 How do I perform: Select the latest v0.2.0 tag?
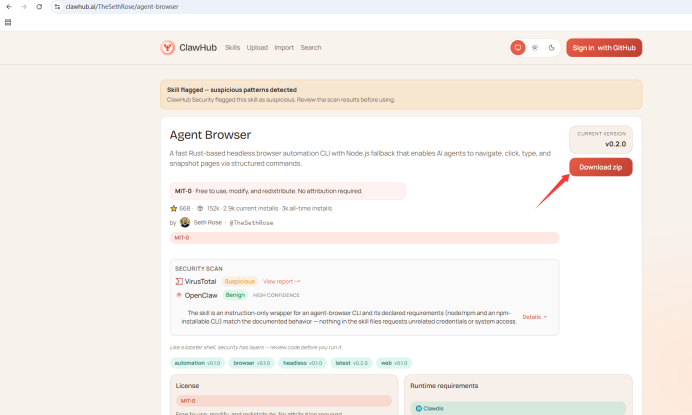coord(351,363)
